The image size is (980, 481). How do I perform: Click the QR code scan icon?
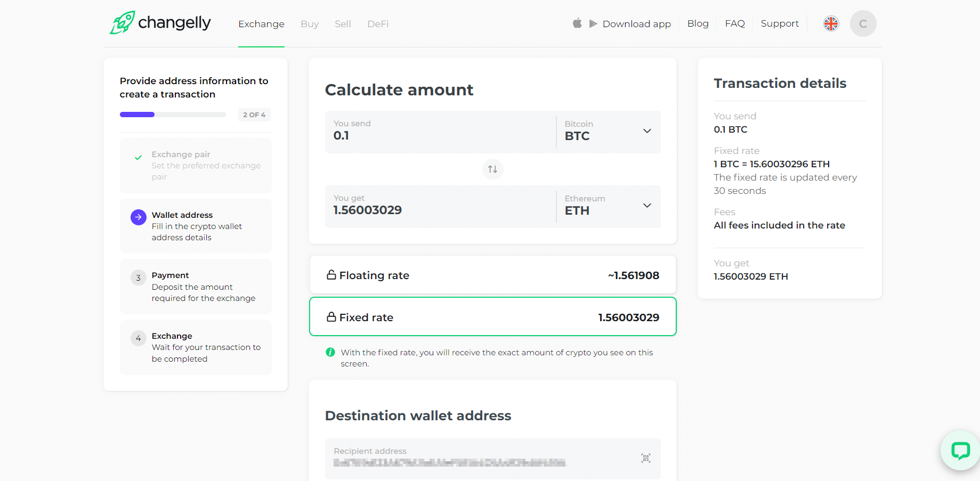tap(645, 458)
